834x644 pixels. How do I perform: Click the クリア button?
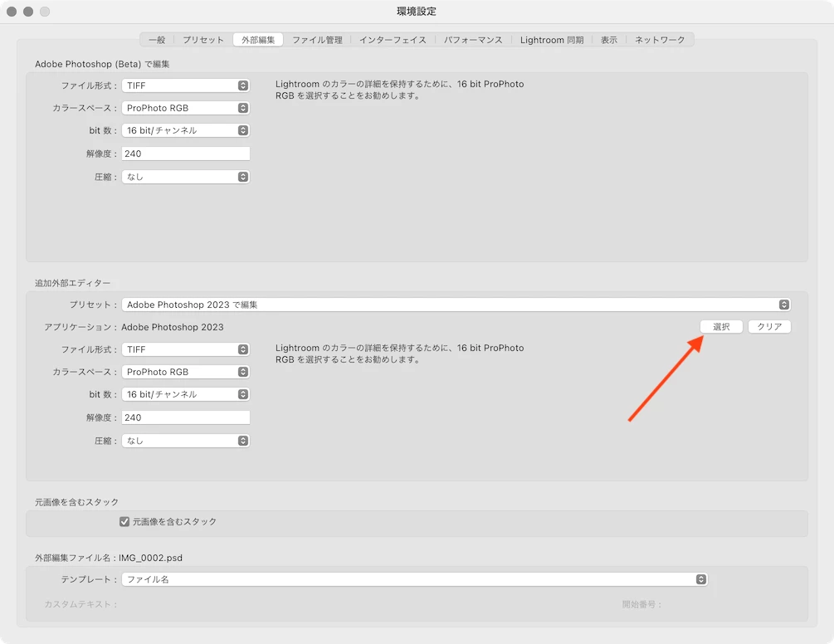(769, 326)
